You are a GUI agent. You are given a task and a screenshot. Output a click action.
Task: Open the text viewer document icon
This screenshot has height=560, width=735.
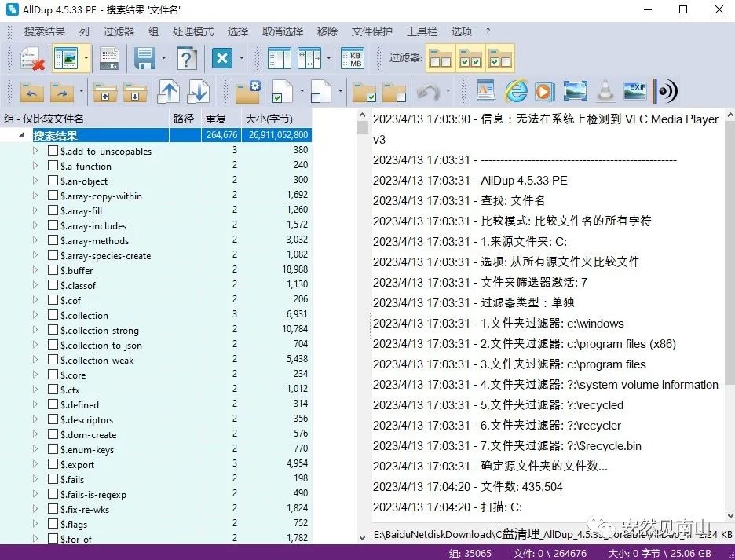click(486, 90)
